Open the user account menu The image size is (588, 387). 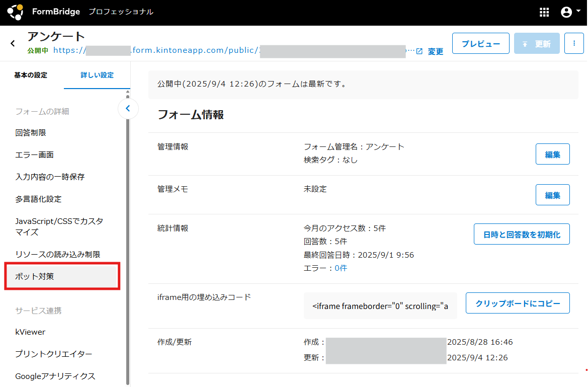[570, 13]
